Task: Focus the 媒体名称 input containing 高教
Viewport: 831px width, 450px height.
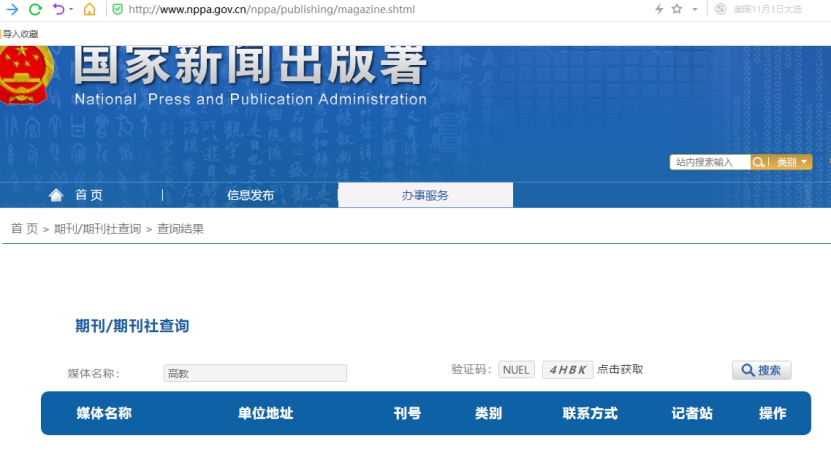Action: 255,373
